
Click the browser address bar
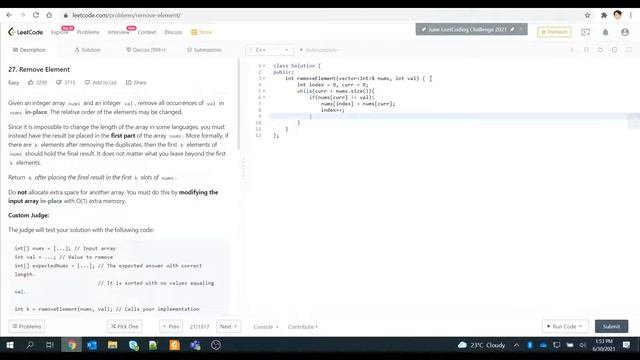tap(322, 15)
